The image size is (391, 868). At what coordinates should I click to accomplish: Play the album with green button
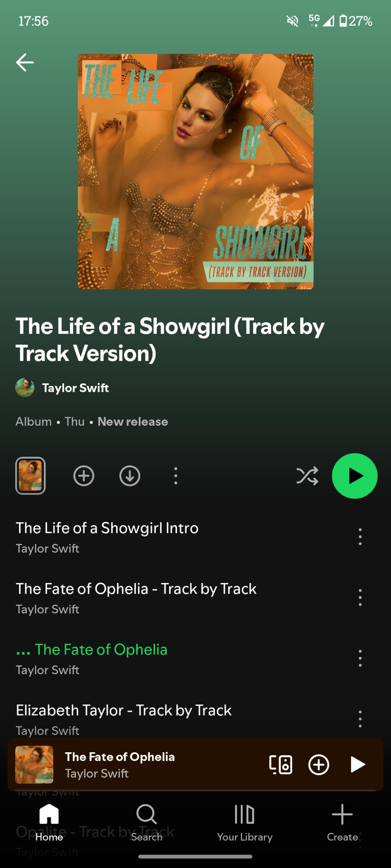click(x=354, y=476)
